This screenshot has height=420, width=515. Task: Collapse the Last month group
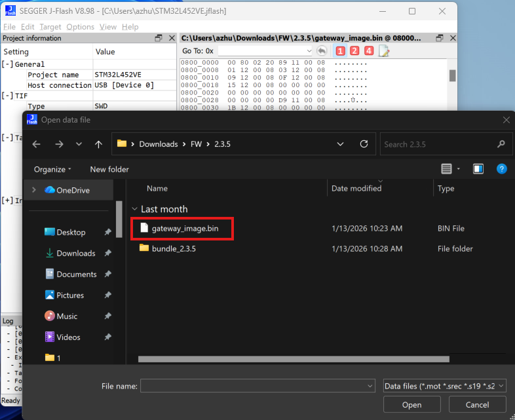134,209
